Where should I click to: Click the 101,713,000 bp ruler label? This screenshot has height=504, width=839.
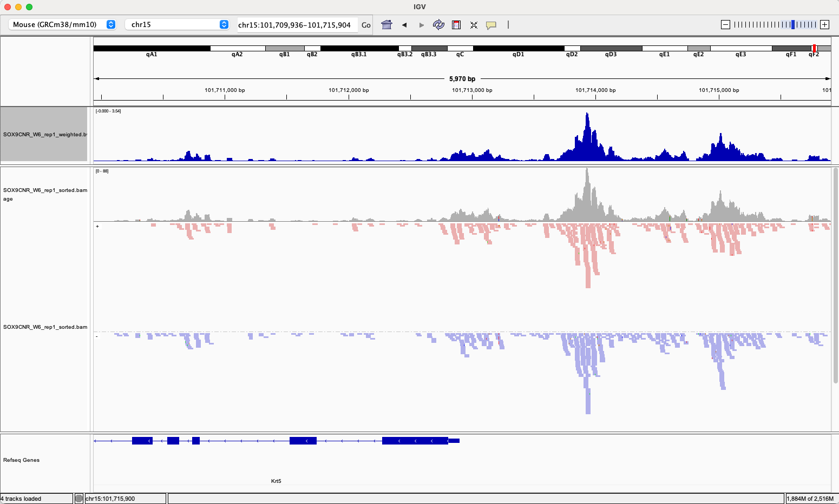click(472, 90)
